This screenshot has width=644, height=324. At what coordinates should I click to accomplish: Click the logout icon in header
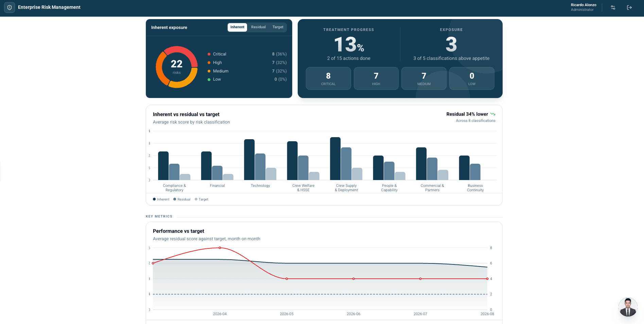click(629, 7)
